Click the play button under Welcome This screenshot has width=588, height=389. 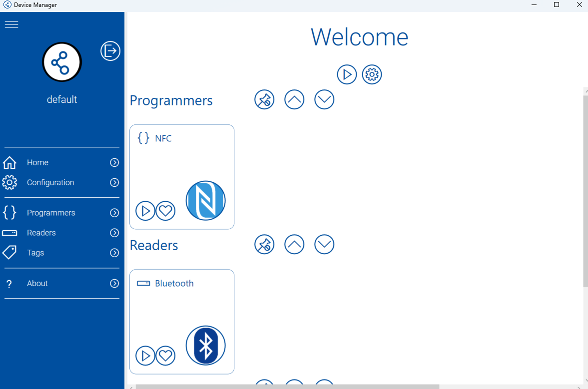(347, 74)
